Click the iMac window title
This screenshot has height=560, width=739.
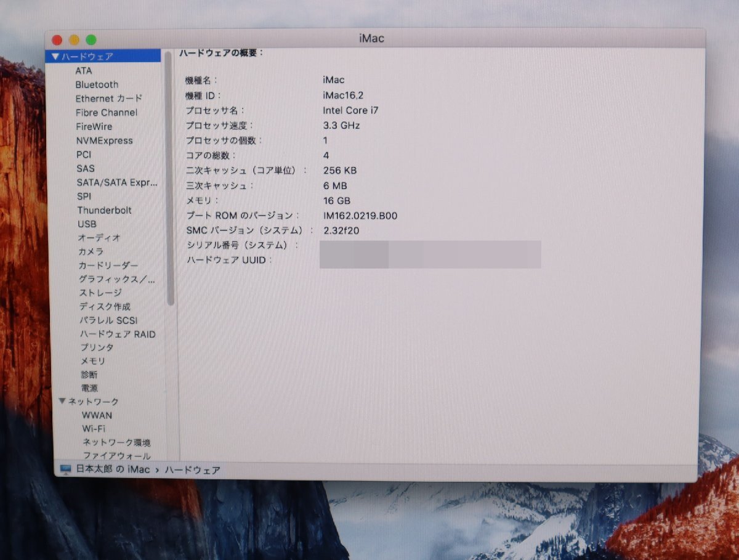click(371, 39)
